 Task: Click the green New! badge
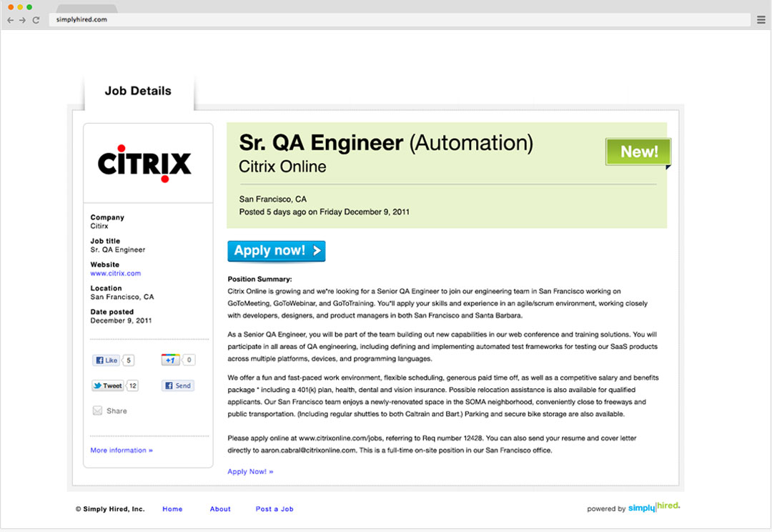[x=638, y=152]
